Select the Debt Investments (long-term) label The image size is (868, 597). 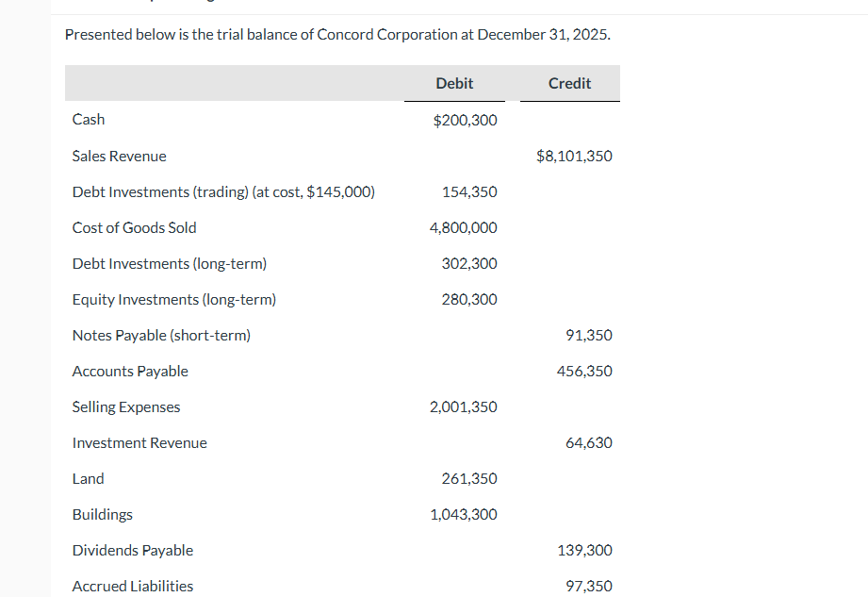click(170, 263)
